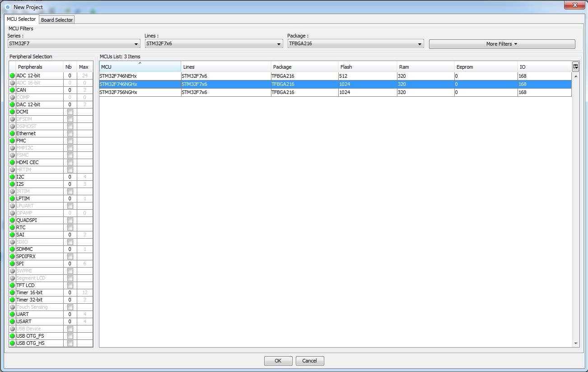Click the Timer 16-bit Nb value field
588x372 pixels.
[70, 292]
